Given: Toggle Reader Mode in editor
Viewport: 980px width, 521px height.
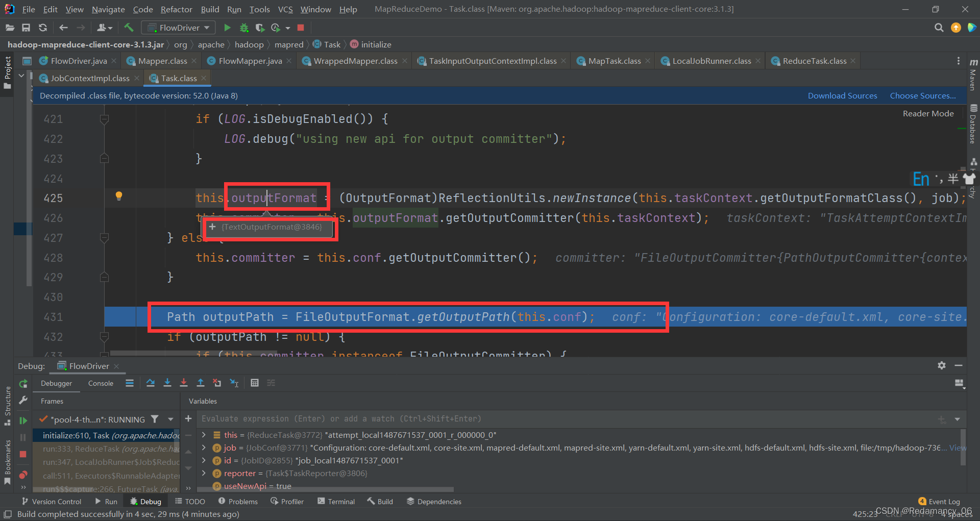Looking at the screenshot, I should pos(928,113).
